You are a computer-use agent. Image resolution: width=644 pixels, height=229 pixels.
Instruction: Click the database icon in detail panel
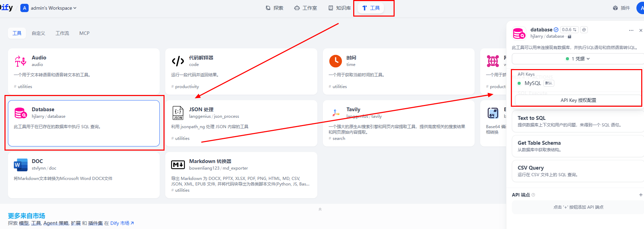coord(519,33)
